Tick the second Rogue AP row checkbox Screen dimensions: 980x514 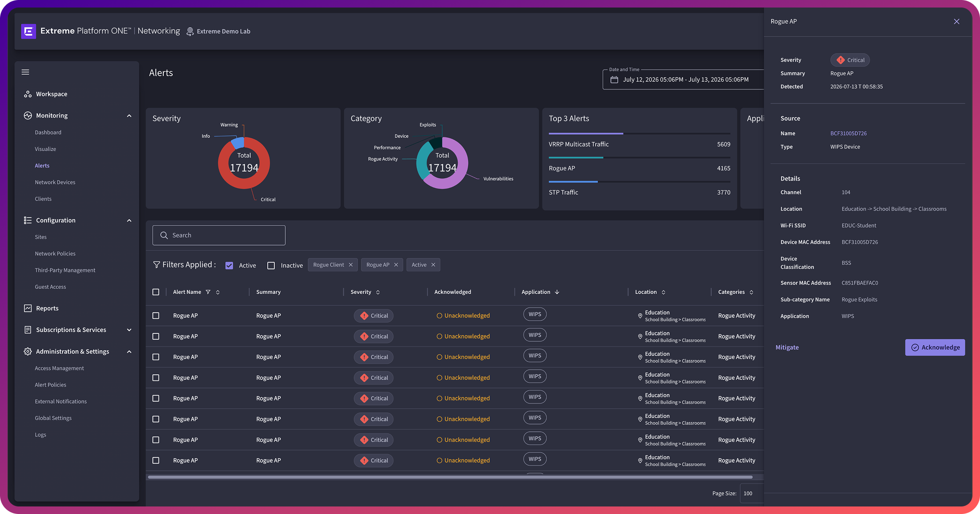pyautogui.click(x=156, y=336)
